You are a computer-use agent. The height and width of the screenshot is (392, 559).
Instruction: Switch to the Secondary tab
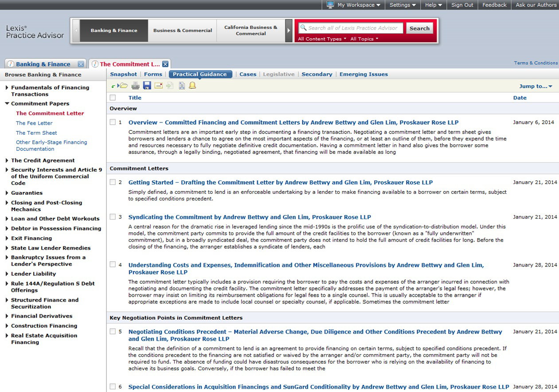pyautogui.click(x=317, y=74)
